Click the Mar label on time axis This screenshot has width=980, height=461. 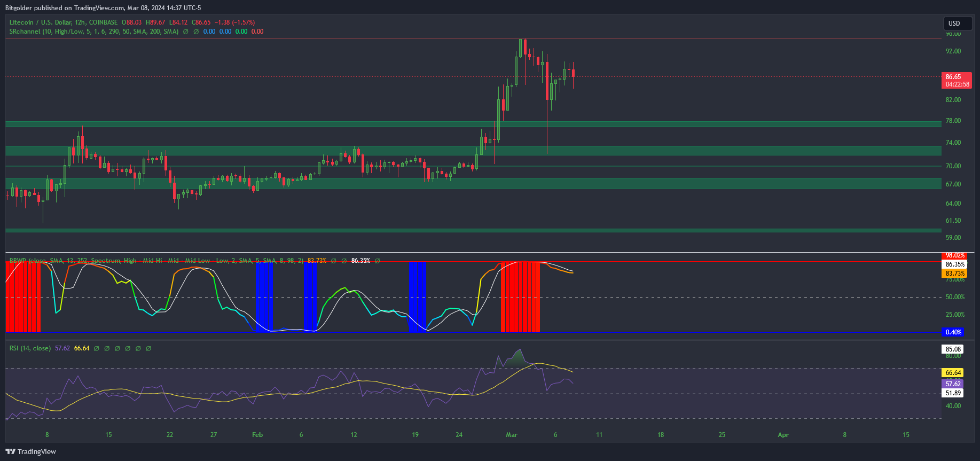pos(512,435)
